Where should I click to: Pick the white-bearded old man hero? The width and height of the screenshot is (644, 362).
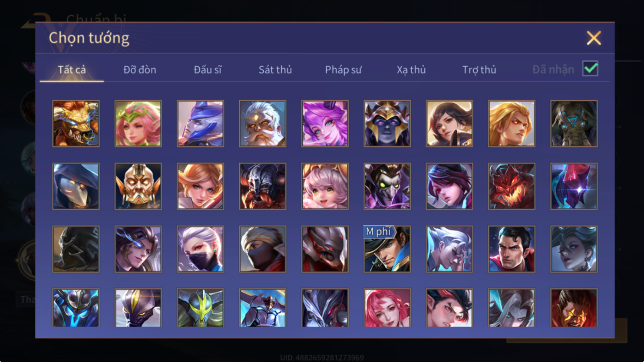tap(263, 124)
